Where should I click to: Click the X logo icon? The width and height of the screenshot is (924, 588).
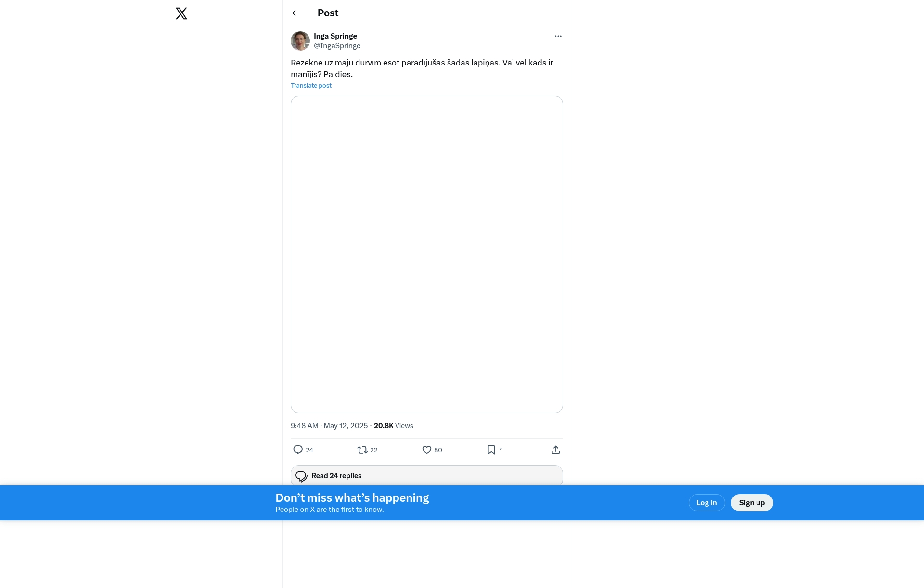[x=181, y=13]
